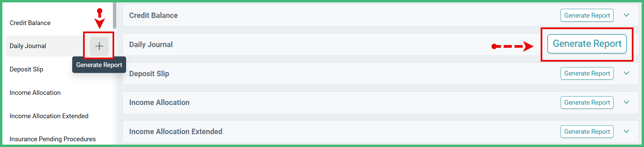Click the plus icon beside Daily Journal
Screen dimensions: 644x147
point(99,46)
